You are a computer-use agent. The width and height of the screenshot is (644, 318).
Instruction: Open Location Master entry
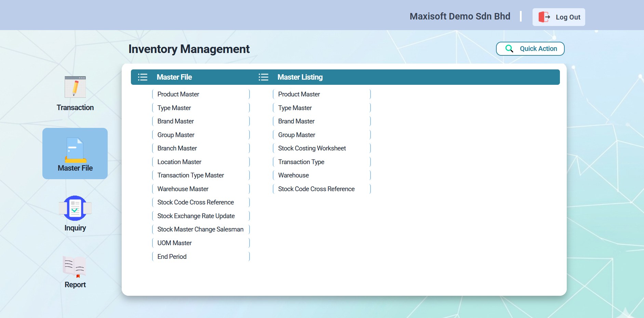[x=201, y=162]
